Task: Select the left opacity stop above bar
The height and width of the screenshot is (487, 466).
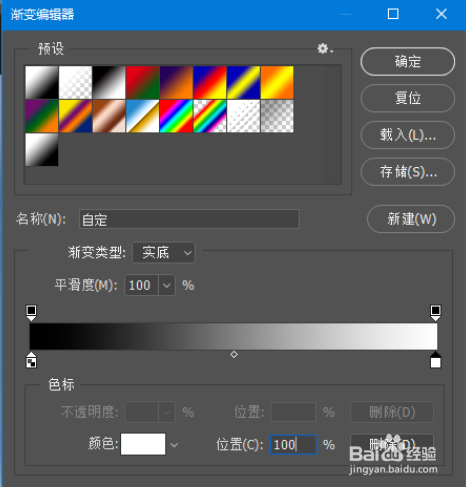Action: tap(31, 313)
